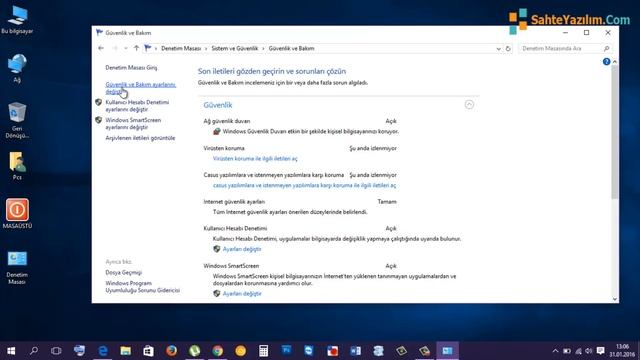Click the Virüsten koruma label
Image resolution: width=640 pixels, height=360 pixels.
[224, 148]
